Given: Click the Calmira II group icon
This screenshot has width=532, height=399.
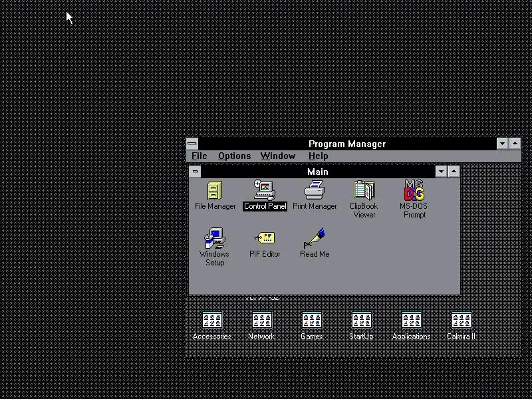Looking at the screenshot, I should [x=462, y=320].
